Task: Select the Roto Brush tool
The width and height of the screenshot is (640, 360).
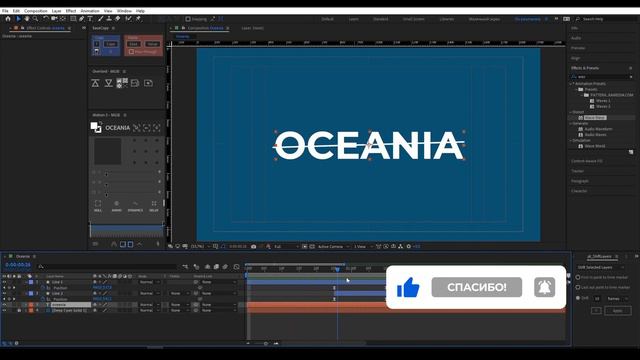Action: click(x=129, y=19)
